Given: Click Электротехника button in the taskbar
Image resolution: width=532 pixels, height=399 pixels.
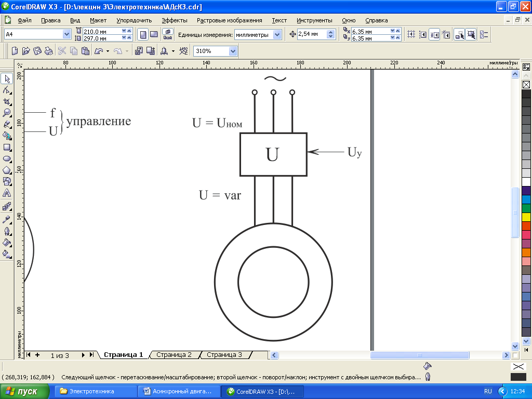Looking at the screenshot, I should (91, 391).
